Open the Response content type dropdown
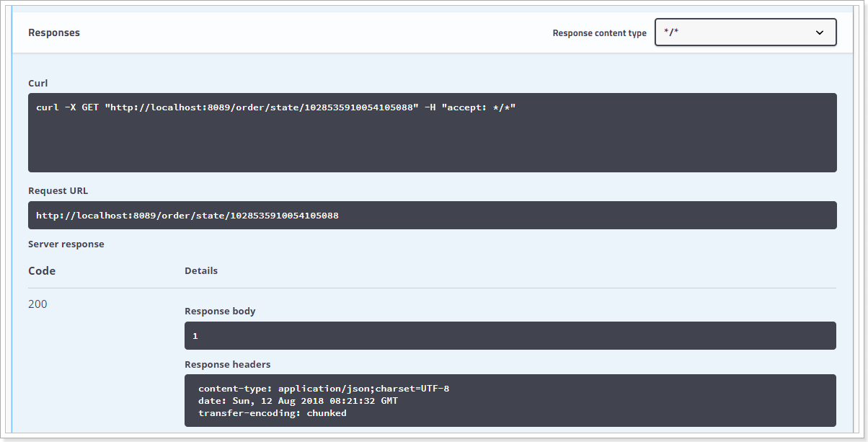The height and width of the screenshot is (442, 868). (745, 32)
